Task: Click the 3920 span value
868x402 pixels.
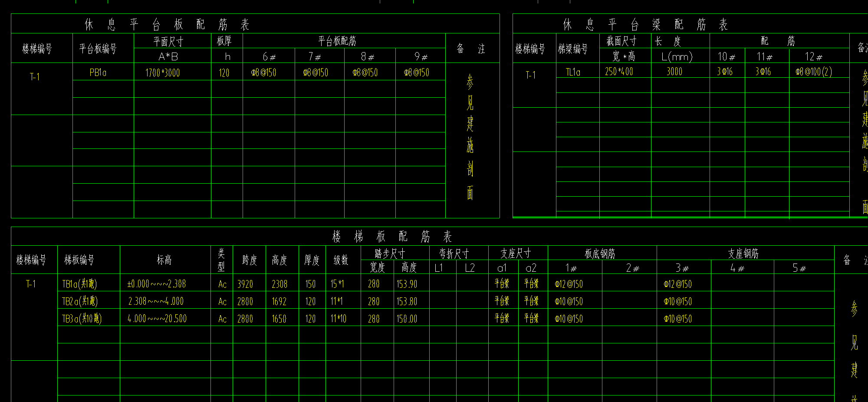Action: click(245, 284)
